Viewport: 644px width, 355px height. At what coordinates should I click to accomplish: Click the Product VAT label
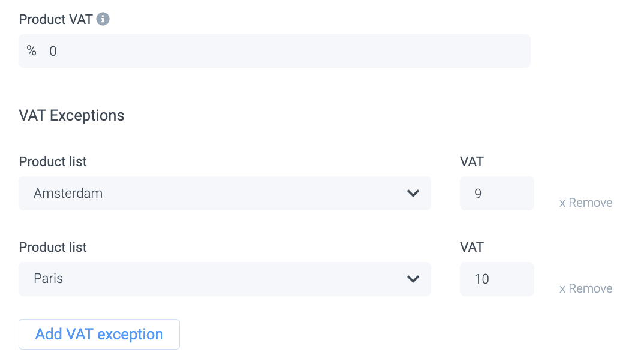56,20
